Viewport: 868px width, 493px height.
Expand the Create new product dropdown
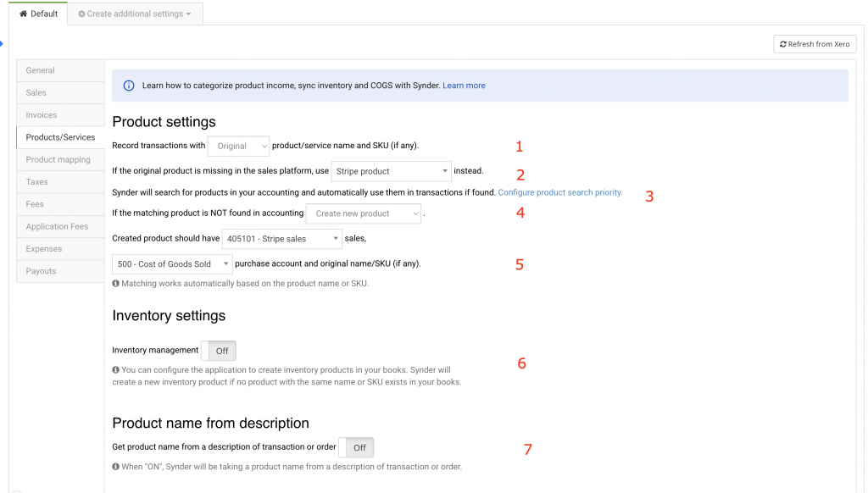pyautogui.click(x=363, y=213)
